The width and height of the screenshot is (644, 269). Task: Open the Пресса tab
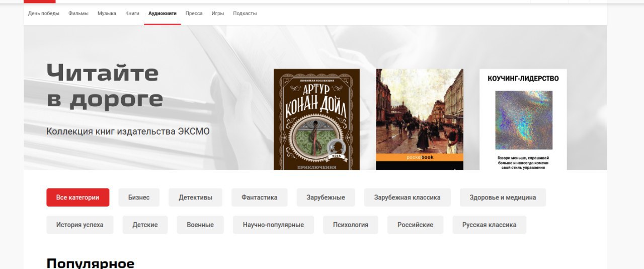coord(194,14)
